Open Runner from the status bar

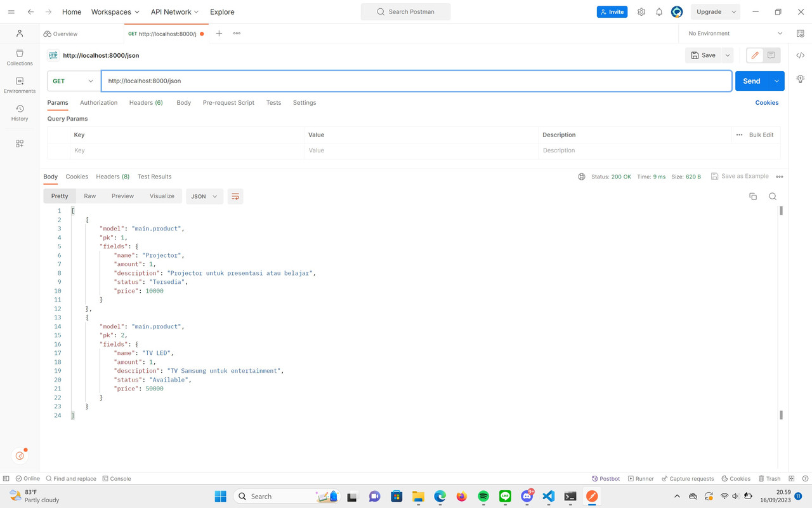pyautogui.click(x=641, y=479)
